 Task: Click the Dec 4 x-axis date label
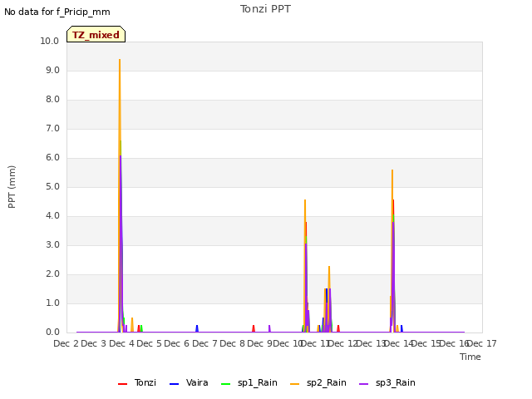pyautogui.click(x=121, y=343)
